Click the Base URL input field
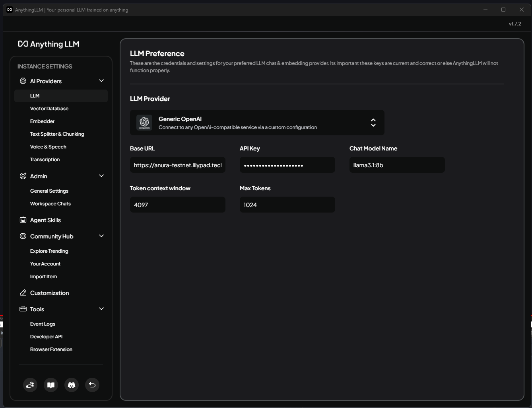This screenshot has height=408, width=532. [177, 165]
